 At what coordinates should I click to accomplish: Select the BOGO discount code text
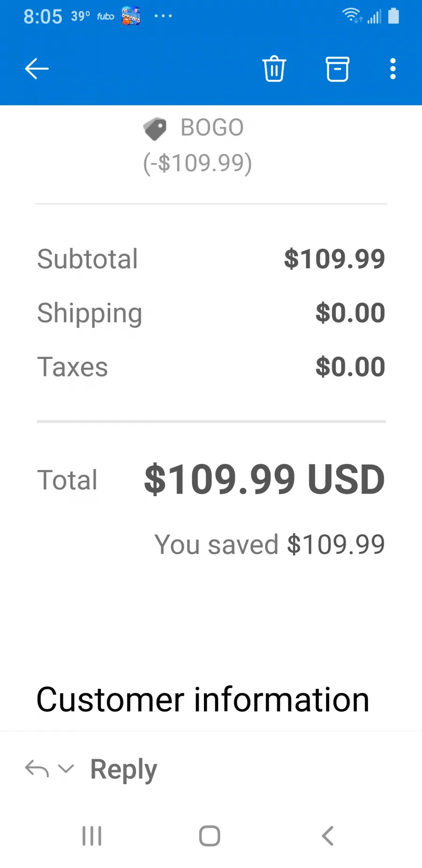[212, 128]
